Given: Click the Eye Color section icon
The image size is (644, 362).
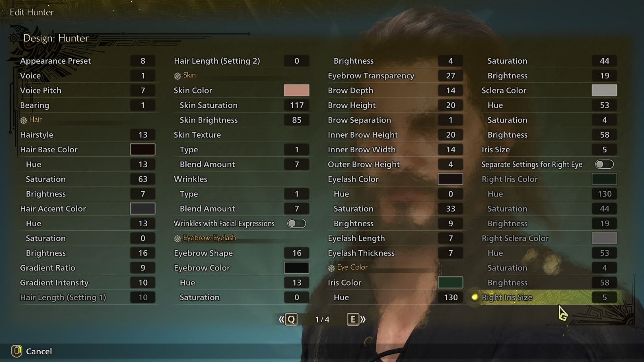Looking at the screenshot, I should (x=332, y=268).
